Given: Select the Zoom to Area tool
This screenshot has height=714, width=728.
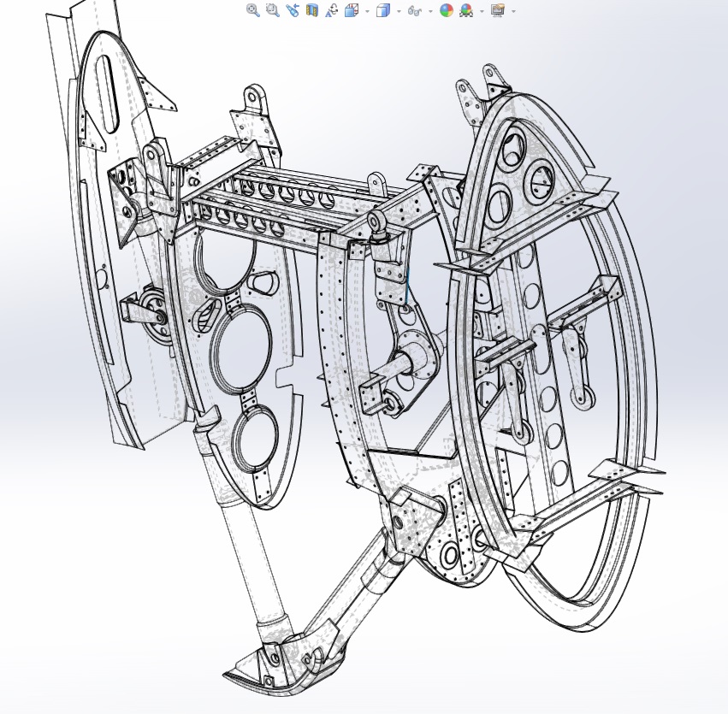Looking at the screenshot, I should tap(273, 10).
